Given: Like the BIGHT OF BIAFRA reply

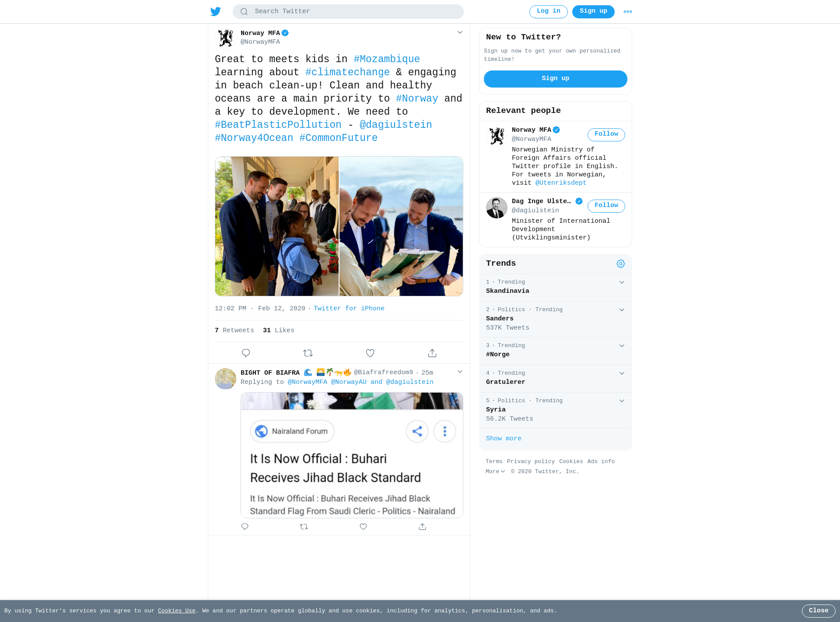Looking at the screenshot, I should click(363, 527).
